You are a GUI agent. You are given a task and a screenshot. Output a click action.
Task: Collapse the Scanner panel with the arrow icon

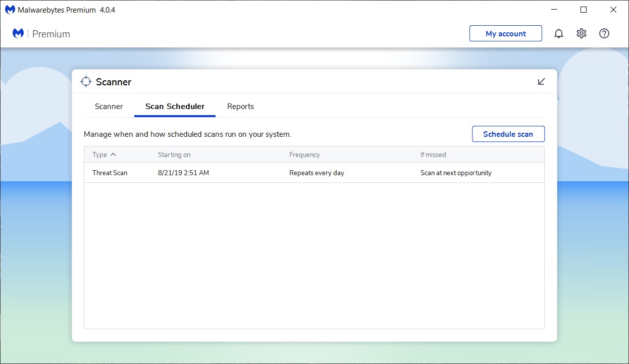pyautogui.click(x=542, y=81)
